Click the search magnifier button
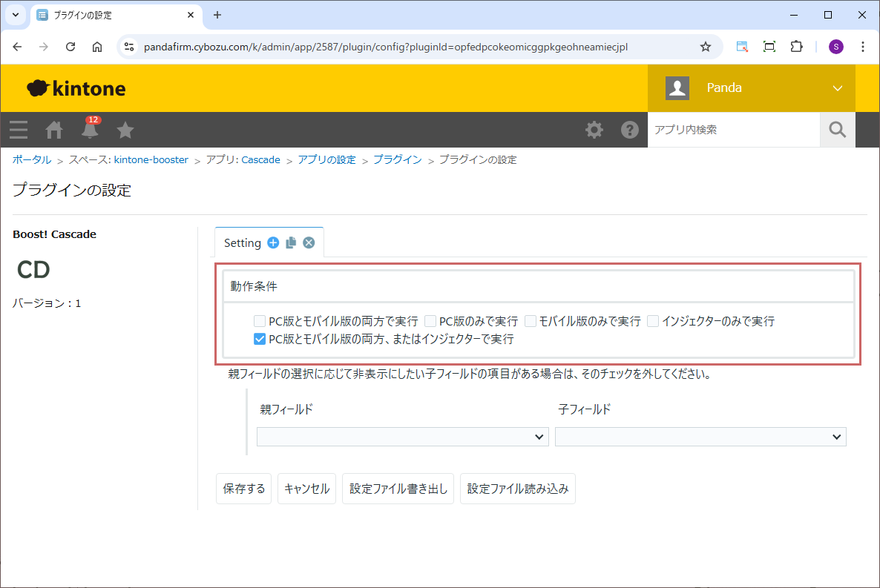 837,131
